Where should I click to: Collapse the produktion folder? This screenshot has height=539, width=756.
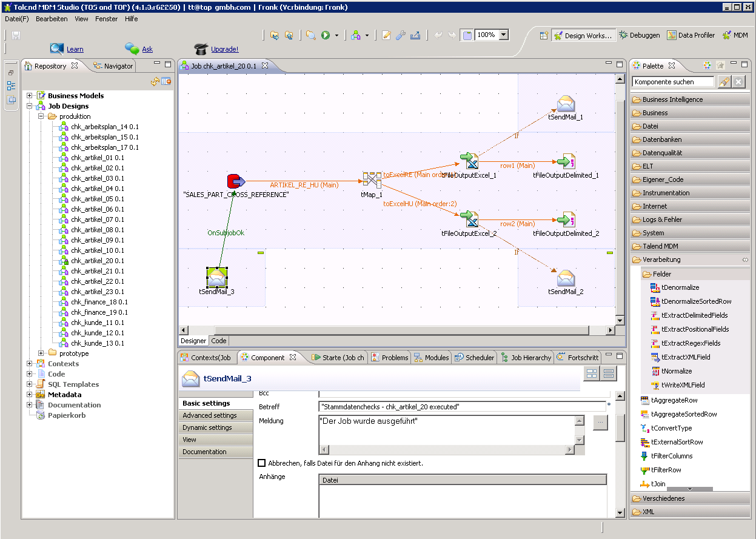click(41, 116)
